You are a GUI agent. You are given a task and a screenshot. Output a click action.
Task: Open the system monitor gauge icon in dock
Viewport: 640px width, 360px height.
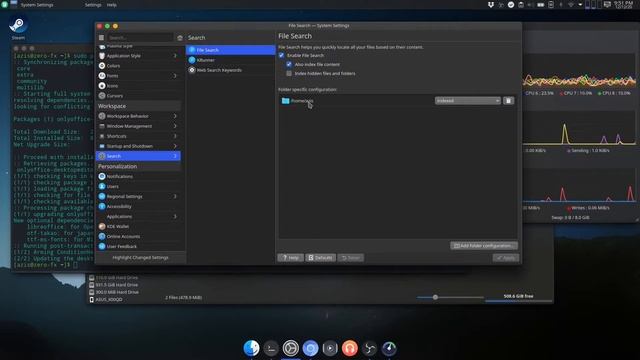389,348
